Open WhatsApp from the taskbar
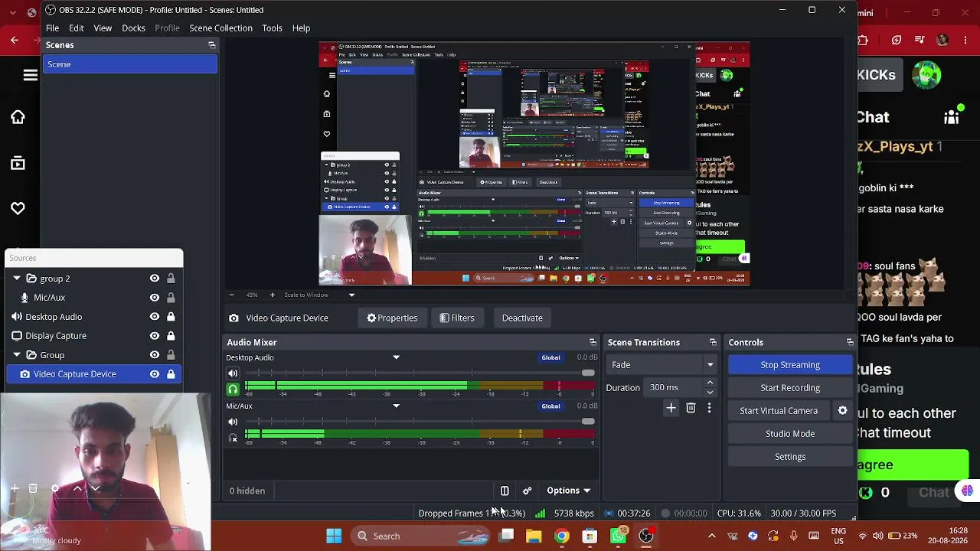This screenshot has height=551, width=980. coord(617,536)
